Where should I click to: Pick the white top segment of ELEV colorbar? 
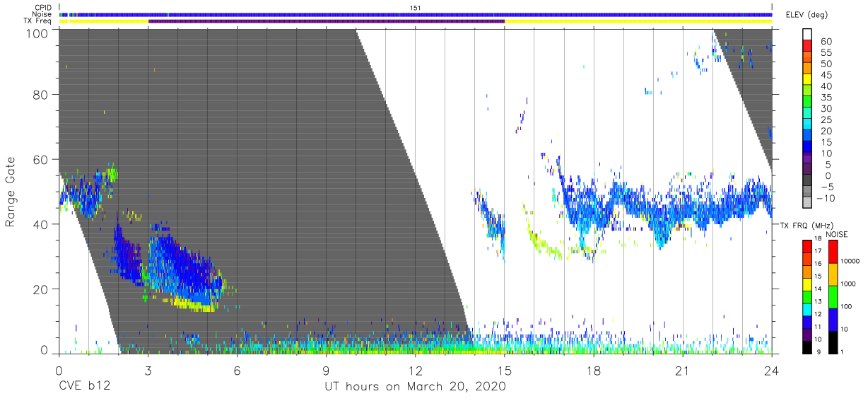pos(808,34)
